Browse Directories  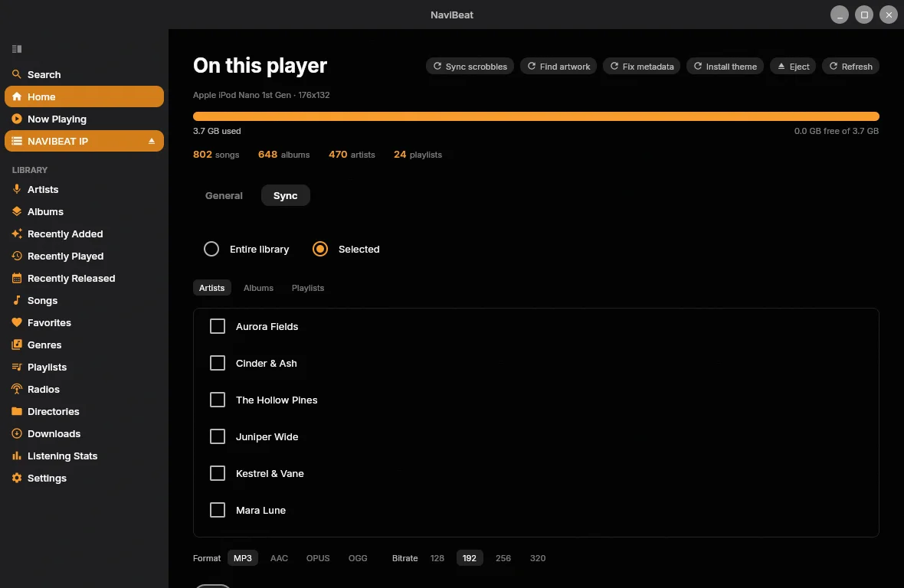84,411
